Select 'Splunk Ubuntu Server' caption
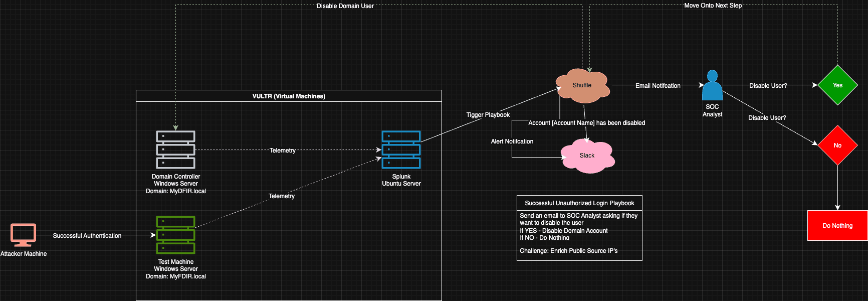This screenshot has width=868, height=301. coord(401,180)
